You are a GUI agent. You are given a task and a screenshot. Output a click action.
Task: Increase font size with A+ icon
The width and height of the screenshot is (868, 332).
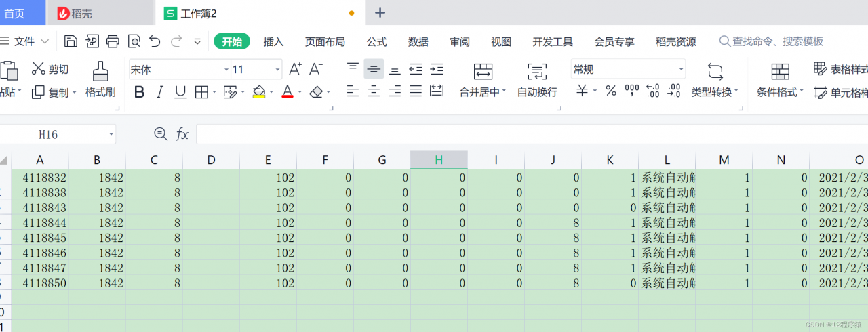pos(295,69)
